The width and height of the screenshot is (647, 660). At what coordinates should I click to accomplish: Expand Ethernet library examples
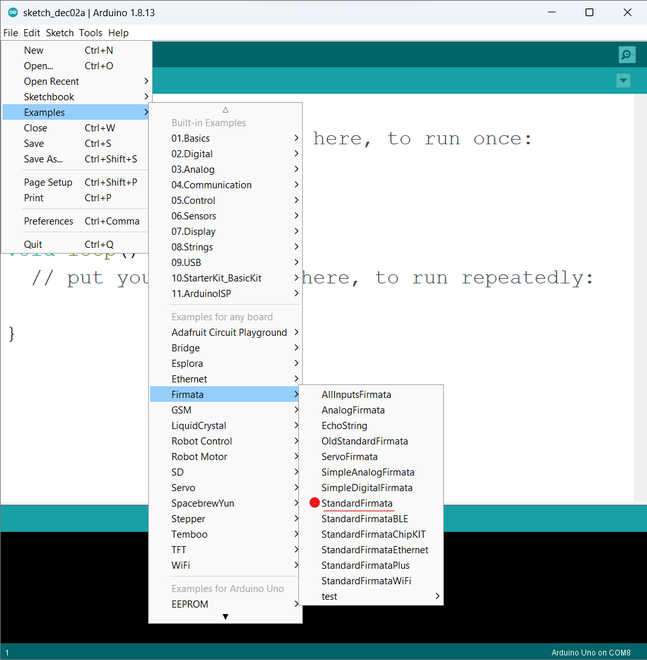pos(225,379)
